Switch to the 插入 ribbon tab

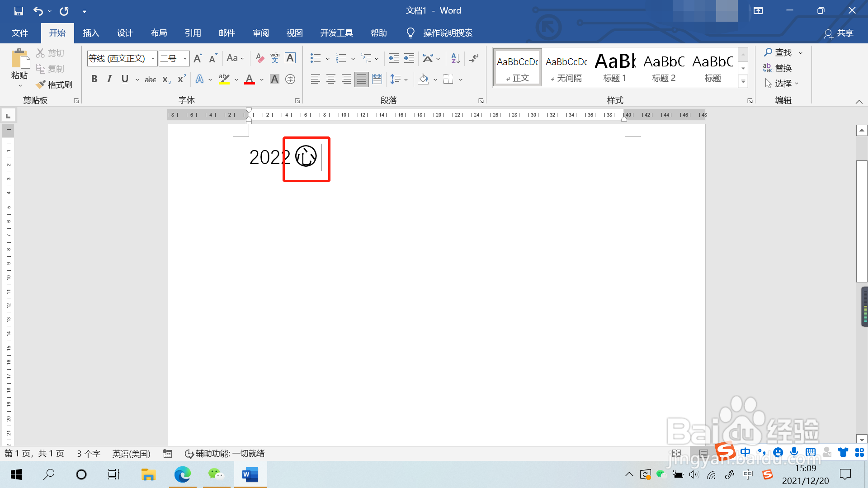91,33
